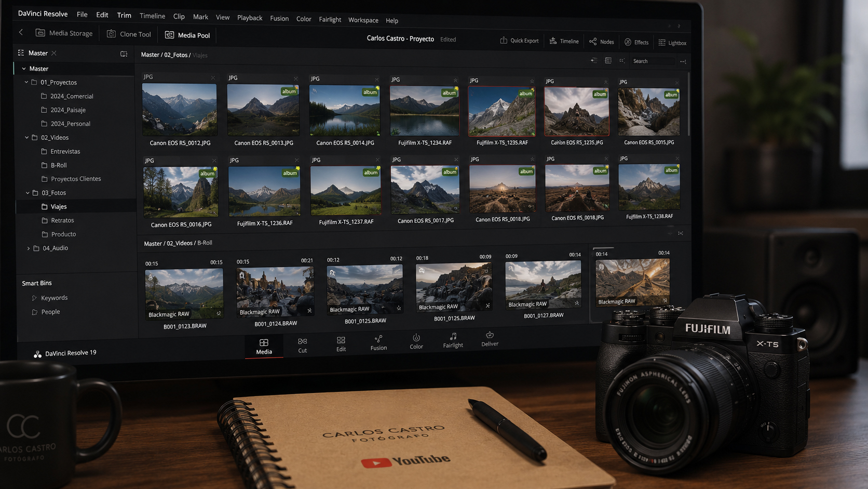Collapse the Master bin in the tree
The image size is (868, 489).
tap(23, 69)
